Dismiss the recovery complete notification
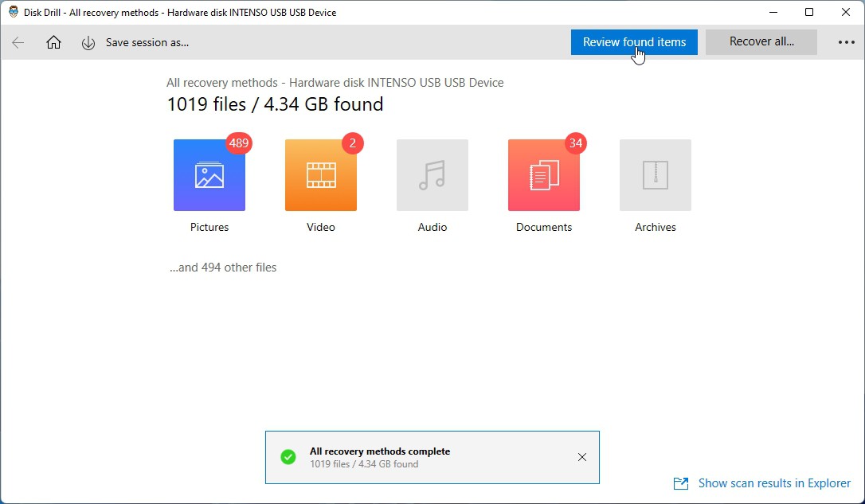The image size is (865, 504). pyautogui.click(x=582, y=457)
